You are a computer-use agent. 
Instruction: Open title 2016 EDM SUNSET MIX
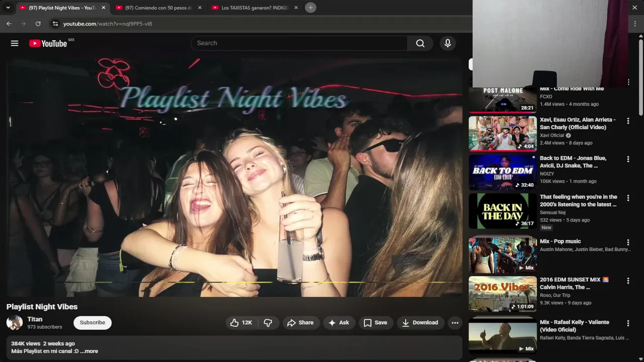pyautogui.click(x=575, y=283)
